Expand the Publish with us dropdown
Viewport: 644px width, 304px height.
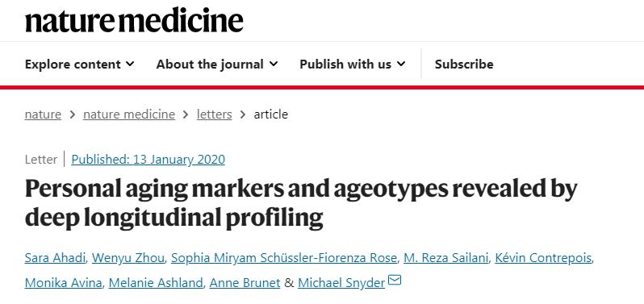353,64
